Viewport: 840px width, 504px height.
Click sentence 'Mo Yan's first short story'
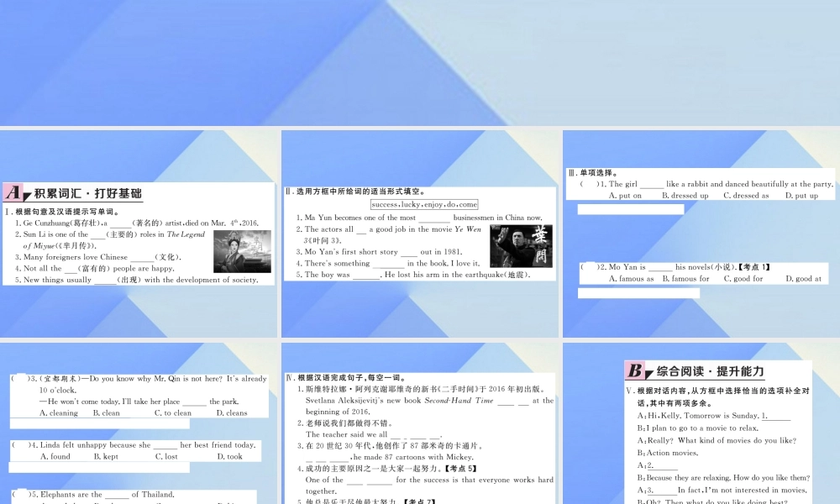pos(379,252)
